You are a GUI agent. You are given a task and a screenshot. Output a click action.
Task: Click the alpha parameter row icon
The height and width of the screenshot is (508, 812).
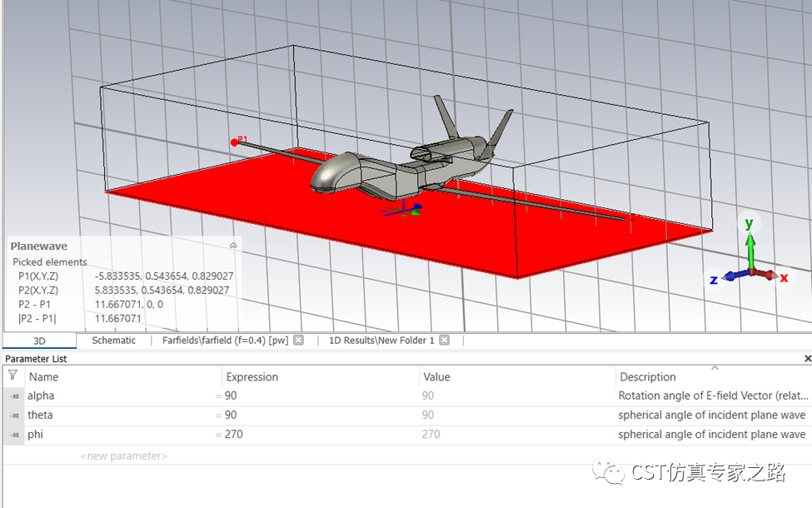point(14,396)
